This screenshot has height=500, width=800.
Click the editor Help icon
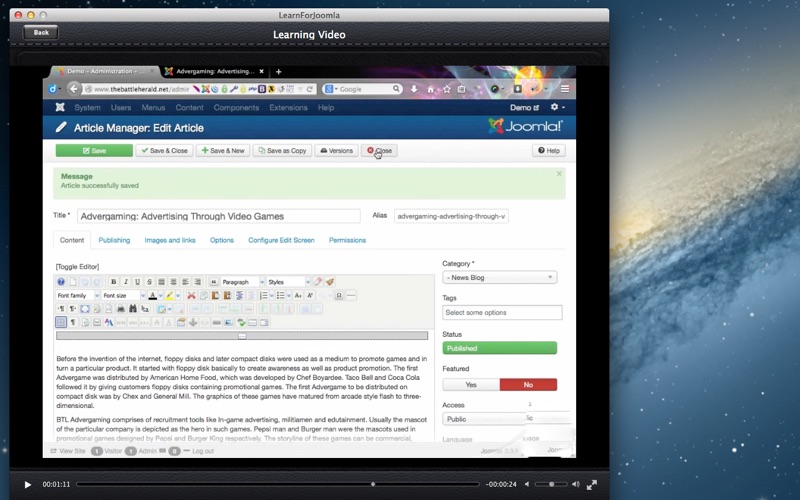61,282
